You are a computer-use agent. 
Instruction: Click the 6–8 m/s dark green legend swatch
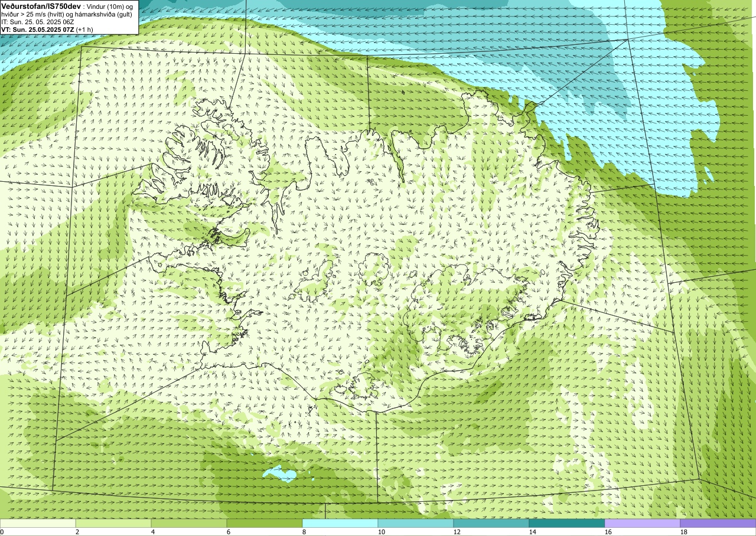(x=265, y=524)
